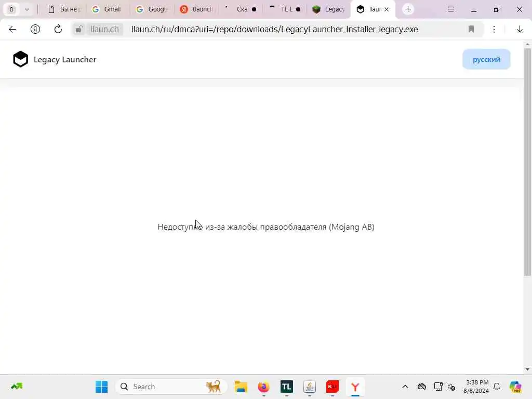Open the browser downloads panel
Viewport: 532px width, 399px height.
[520, 30]
